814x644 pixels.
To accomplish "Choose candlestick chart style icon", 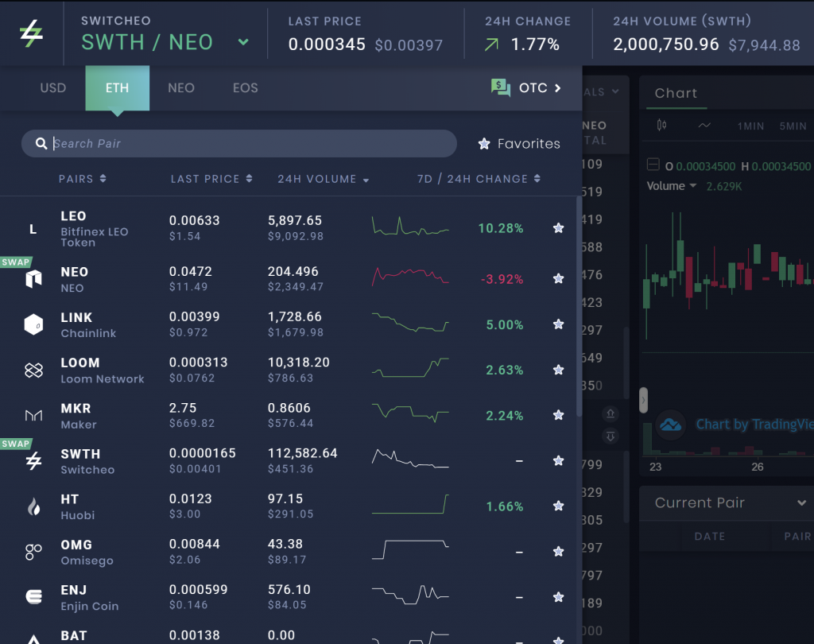I will (x=662, y=125).
